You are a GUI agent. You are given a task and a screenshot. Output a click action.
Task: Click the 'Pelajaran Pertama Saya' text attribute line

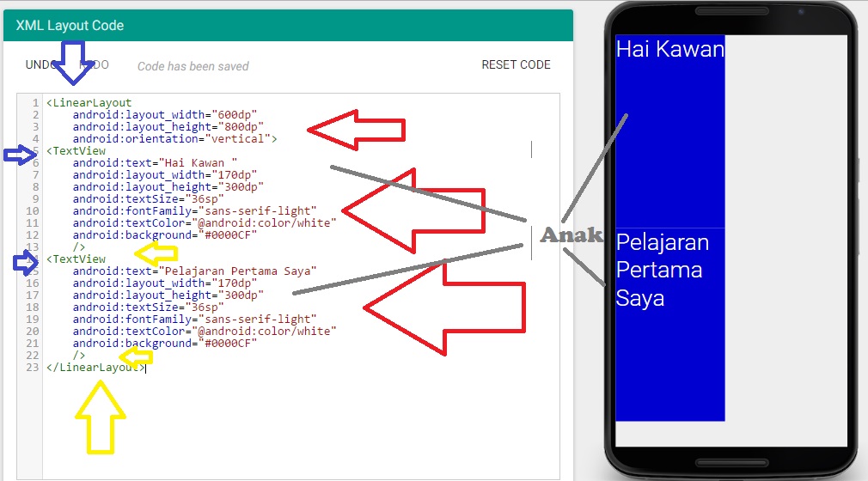tap(195, 271)
